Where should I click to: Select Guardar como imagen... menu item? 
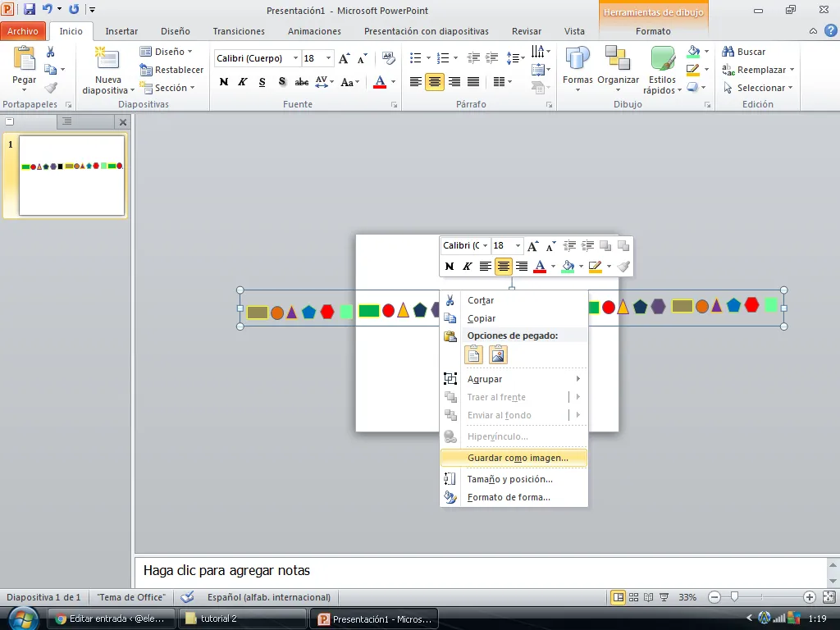click(514, 458)
